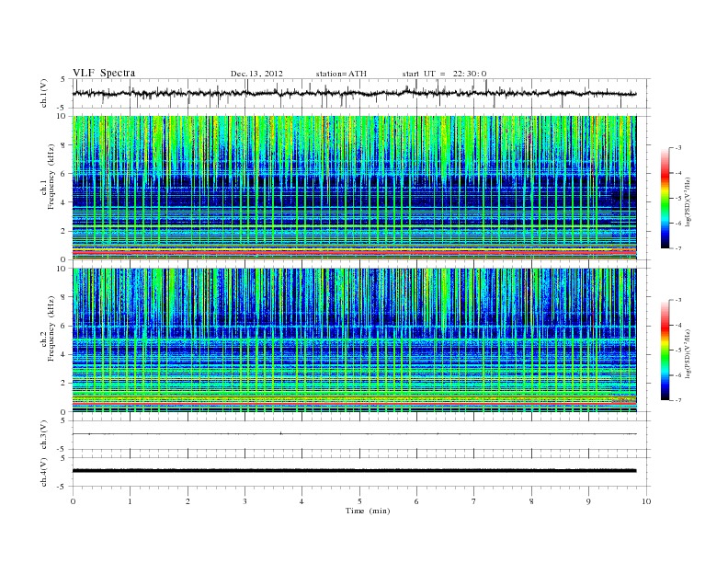The height and width of the screenshot is (563, 728).
Task: Click the "ch.3(V)" axis label
Action: pos(44,435)
